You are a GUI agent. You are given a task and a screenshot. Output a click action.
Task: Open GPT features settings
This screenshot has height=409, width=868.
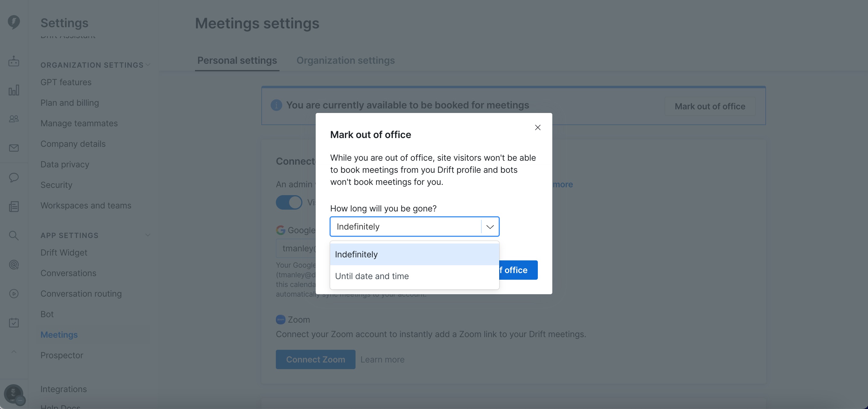(66, 82)
